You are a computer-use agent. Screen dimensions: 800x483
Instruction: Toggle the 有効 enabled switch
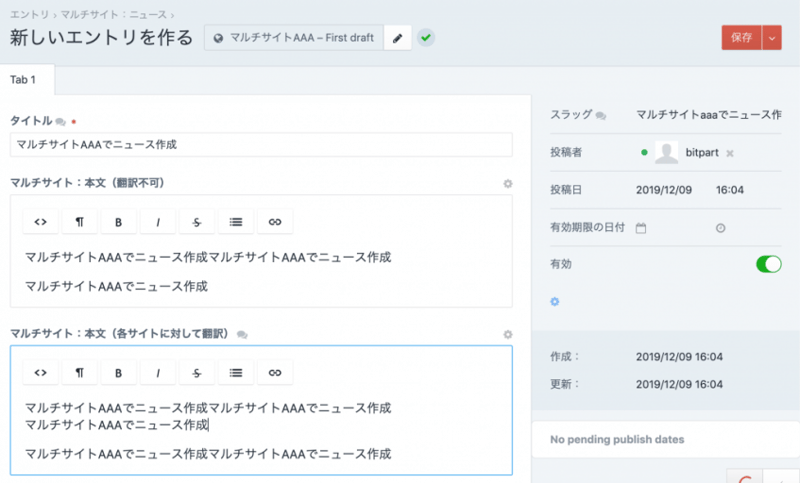click(768, 264)
